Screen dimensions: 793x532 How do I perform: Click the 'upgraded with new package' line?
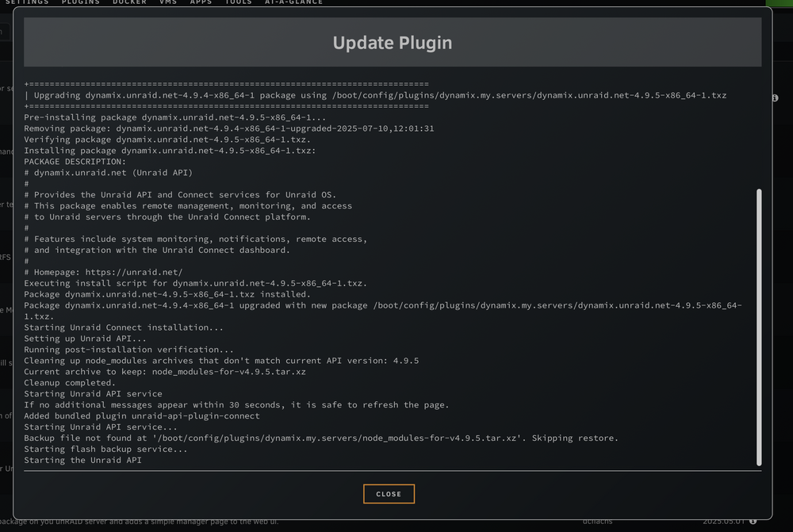pos(383,311)
